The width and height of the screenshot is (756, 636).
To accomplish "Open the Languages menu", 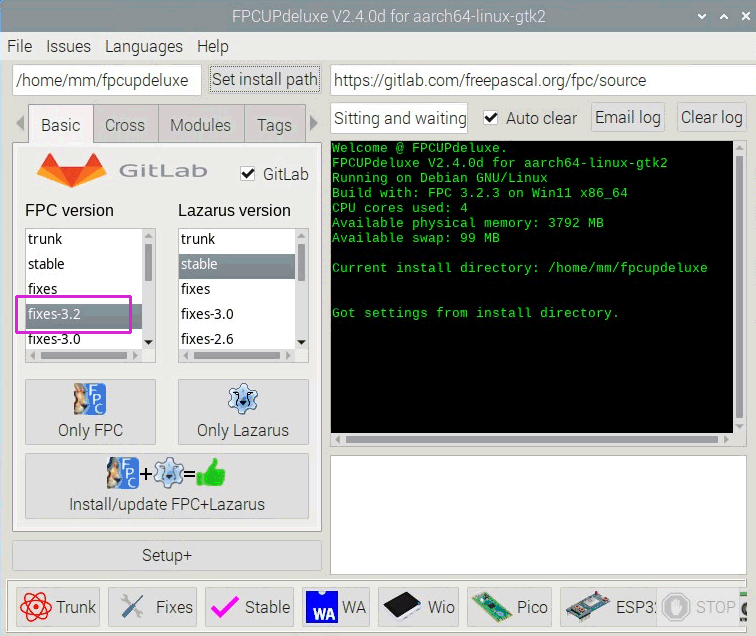I will pyautogui.click(x=143, y=46).
